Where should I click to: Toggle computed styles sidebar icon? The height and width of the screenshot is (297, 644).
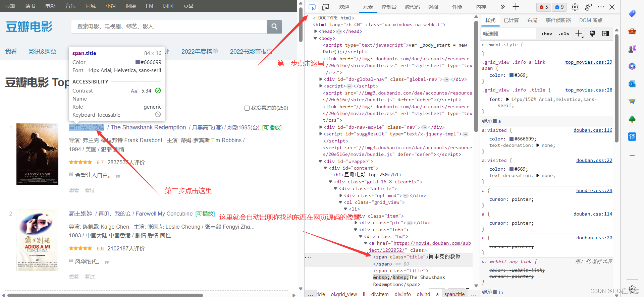click(x=605, y=34)
